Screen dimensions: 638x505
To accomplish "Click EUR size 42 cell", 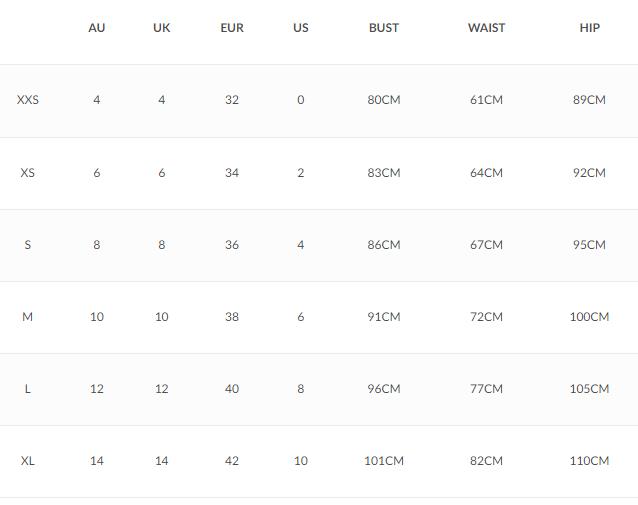I will coord(232,461).
